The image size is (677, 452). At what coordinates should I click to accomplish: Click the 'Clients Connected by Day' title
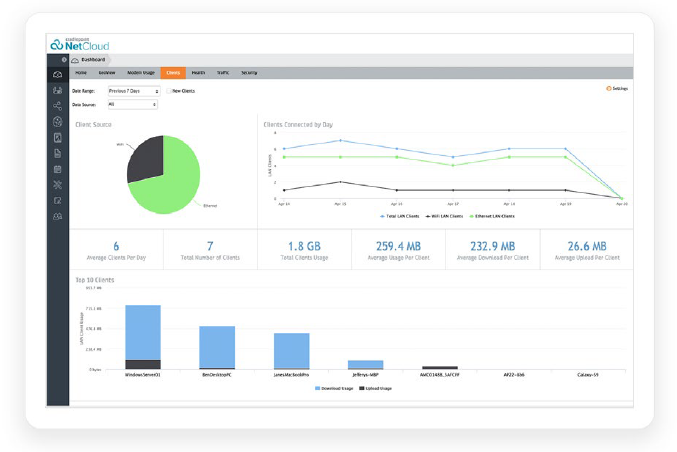298,125
